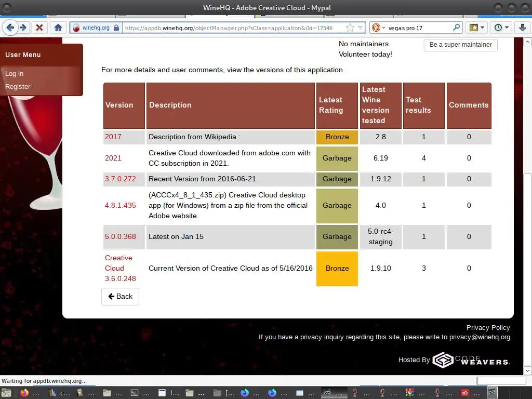This screenshot has width=532, height=399.
Task: Open the 2021 version link
Action: pos(113,158)
